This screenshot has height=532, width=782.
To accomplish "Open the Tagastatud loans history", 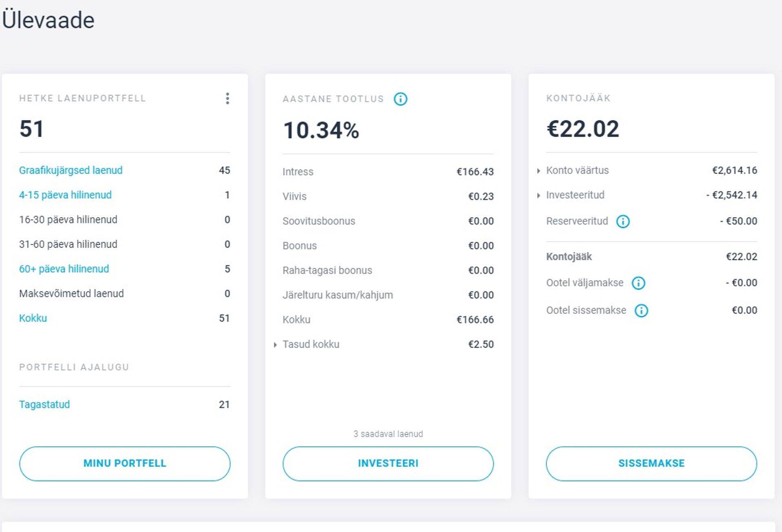I will tap(45, 404).
